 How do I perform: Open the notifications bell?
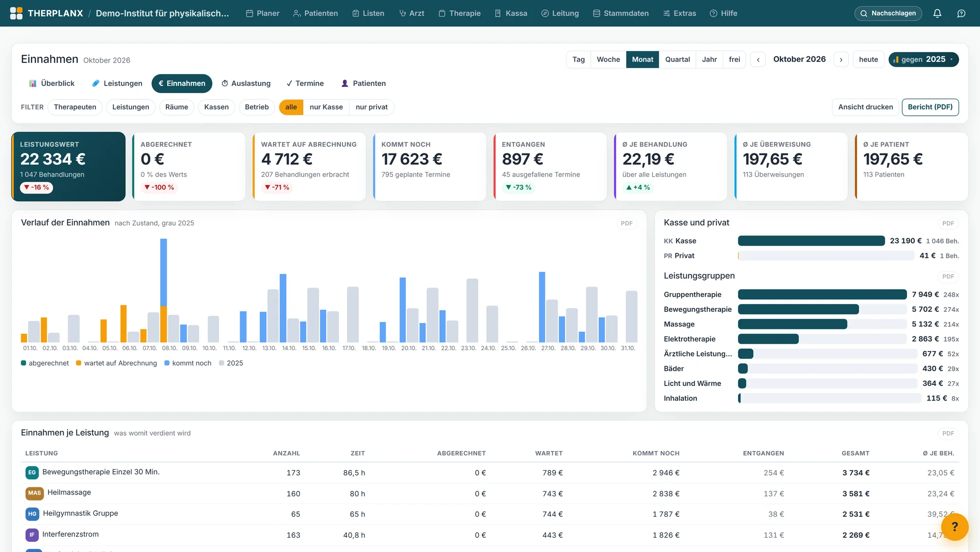pyautogui.click(x=937, y=13)
